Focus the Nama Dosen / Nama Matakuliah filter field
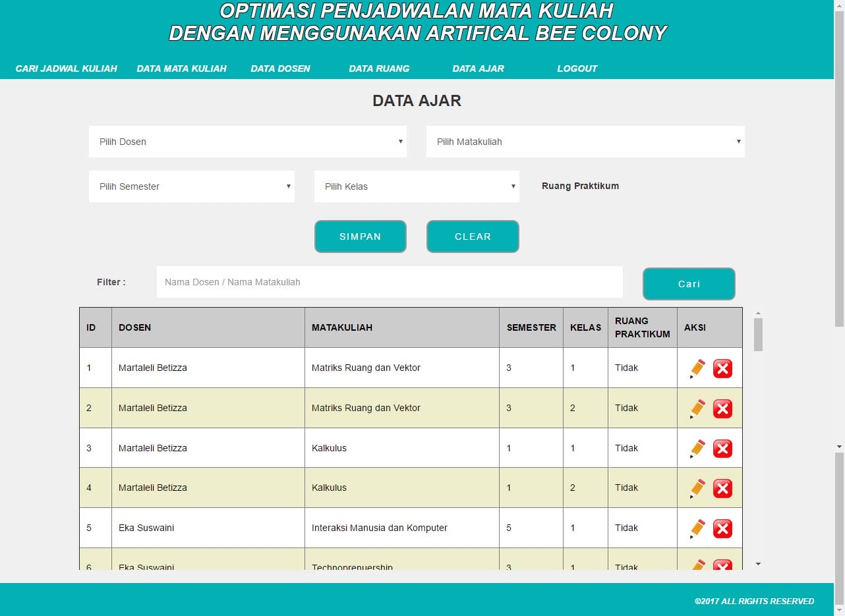 (389, 282)
